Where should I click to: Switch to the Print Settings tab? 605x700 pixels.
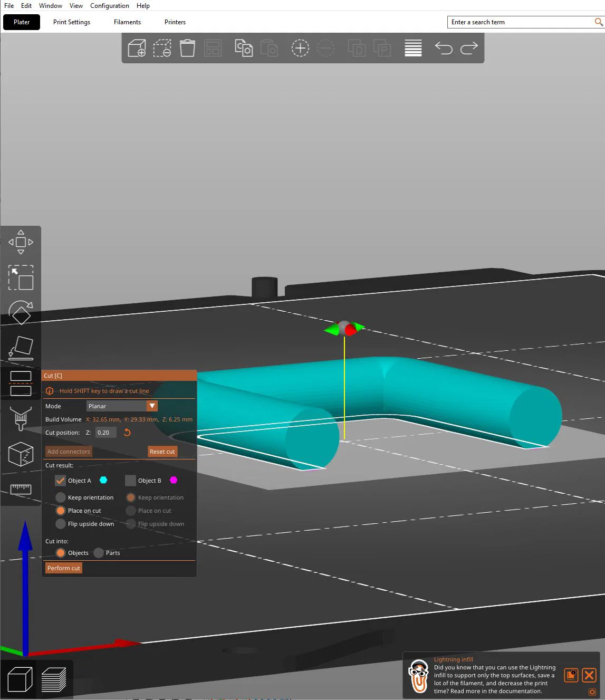[x=72, y=22]
